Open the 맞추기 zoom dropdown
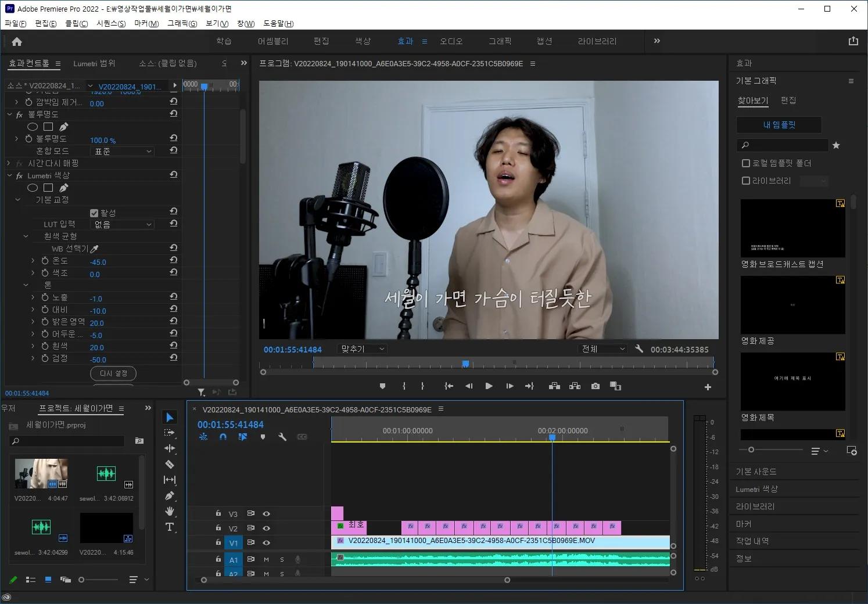The image size is (868, 604). coord(362,349)
